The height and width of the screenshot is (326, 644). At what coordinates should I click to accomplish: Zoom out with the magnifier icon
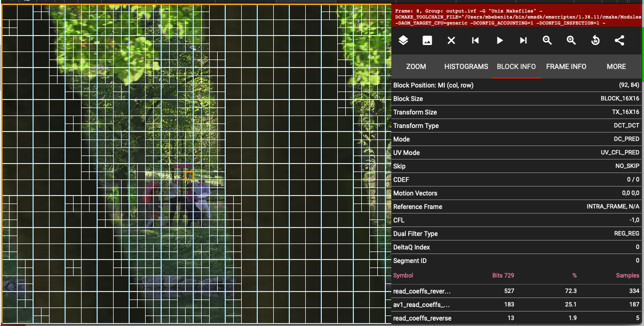pyautogui.click(x=547, y=40)
